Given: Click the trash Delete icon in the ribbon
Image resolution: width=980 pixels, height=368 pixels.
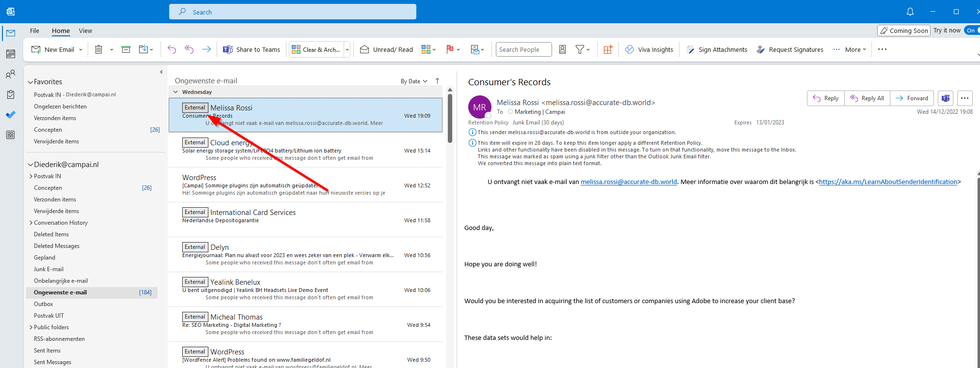Looking at the screenshot, I should point(98,49).
